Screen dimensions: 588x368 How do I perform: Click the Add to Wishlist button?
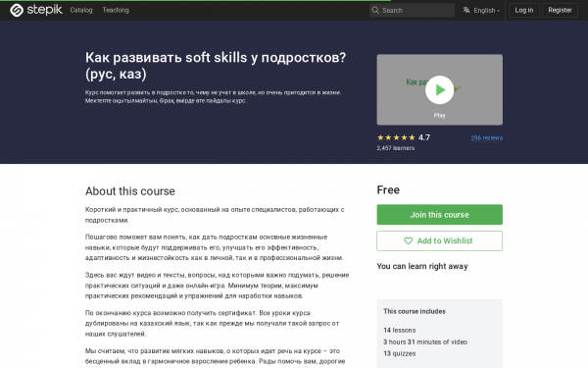click(439, 240)
